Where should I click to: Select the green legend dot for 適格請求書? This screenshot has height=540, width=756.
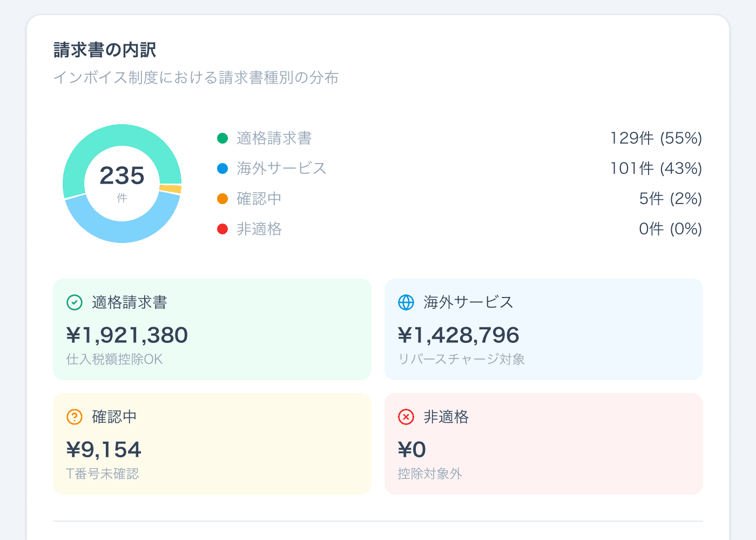pos(222,138)
